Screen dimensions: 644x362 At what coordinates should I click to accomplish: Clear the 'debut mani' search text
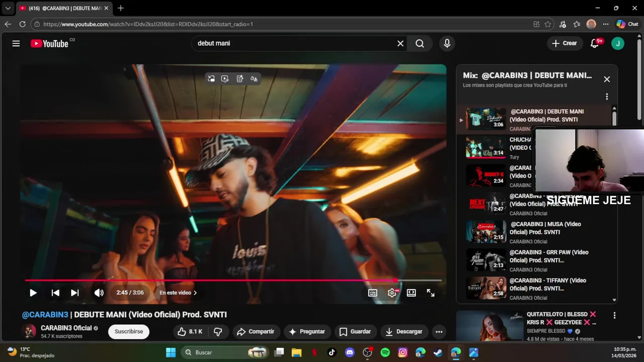click(x=400, y=43)
